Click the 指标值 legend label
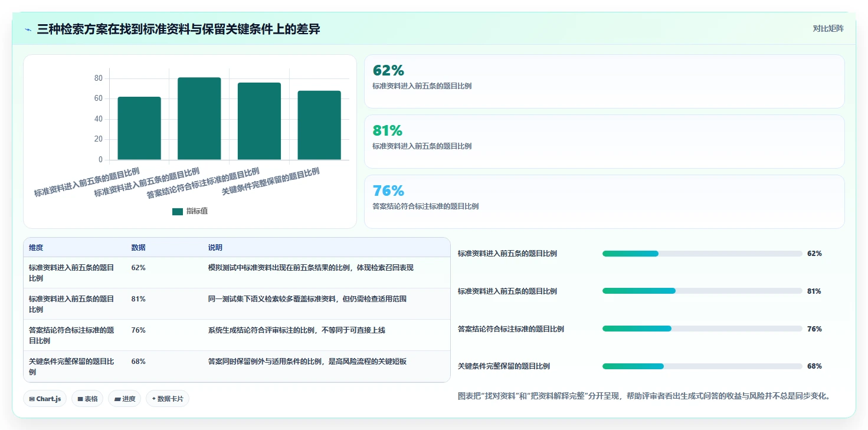Screen dimensions: 868x430 (197, 212)
